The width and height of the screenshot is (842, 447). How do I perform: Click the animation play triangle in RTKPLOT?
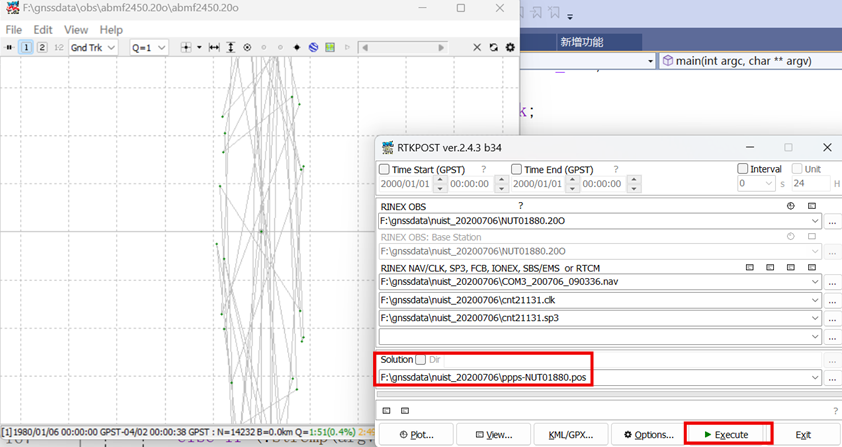[347, 47]
